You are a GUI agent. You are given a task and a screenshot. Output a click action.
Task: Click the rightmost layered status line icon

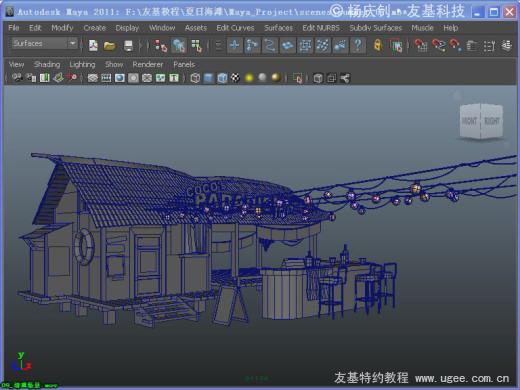pos(507,45)
